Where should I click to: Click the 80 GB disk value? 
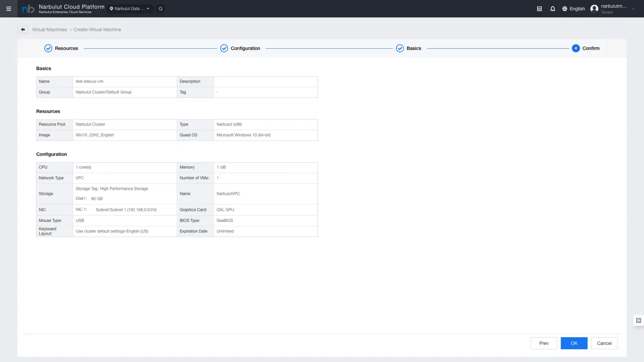coord(97,199)
